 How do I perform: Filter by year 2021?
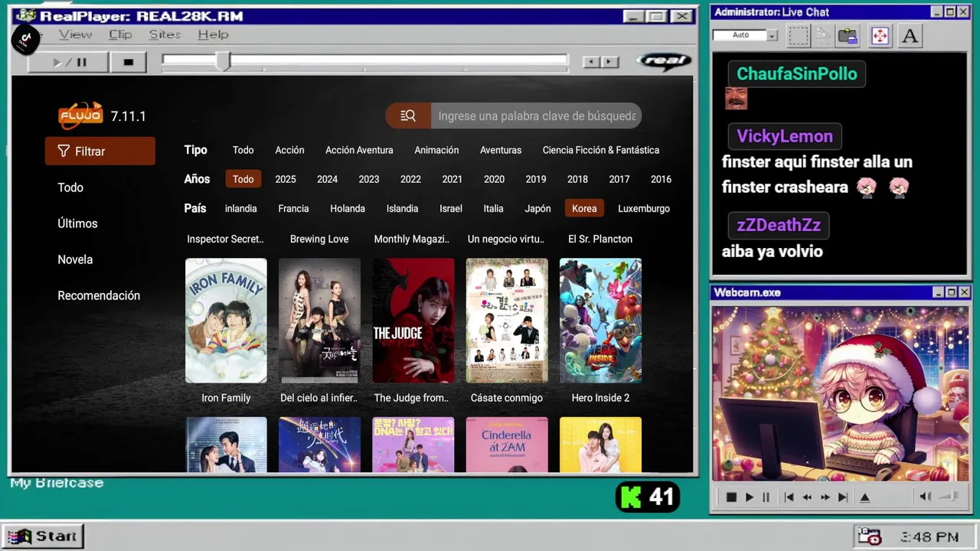452,179
